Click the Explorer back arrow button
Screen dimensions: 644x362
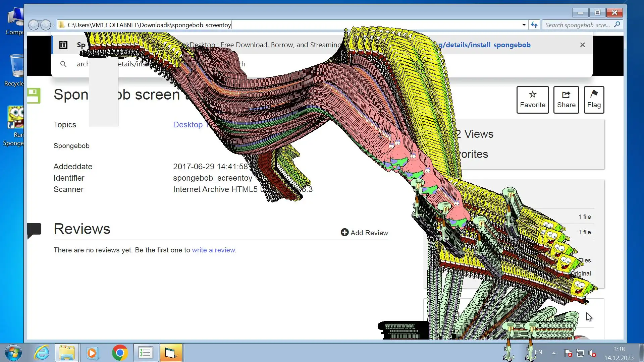[x=33, y=25]
